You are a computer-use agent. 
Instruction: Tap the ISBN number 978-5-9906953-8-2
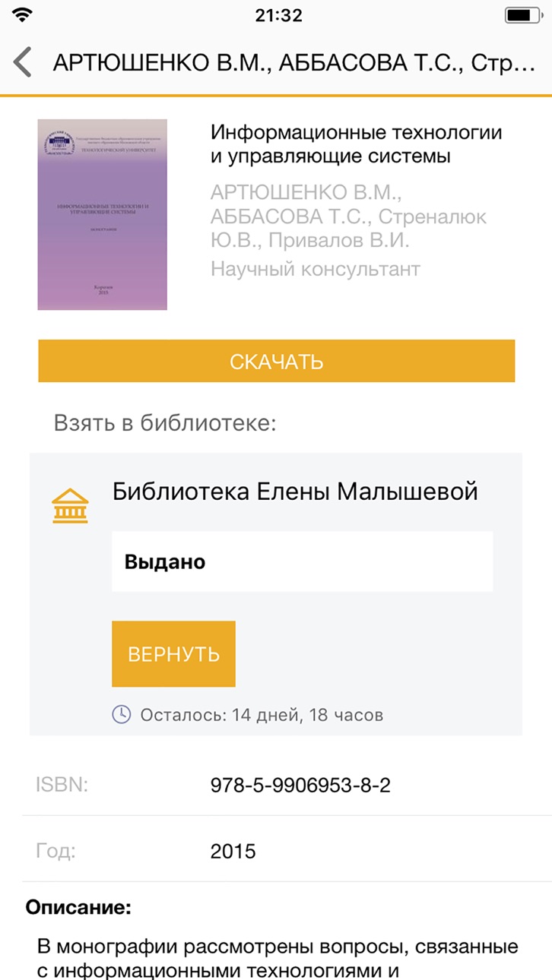click(300, 785)
